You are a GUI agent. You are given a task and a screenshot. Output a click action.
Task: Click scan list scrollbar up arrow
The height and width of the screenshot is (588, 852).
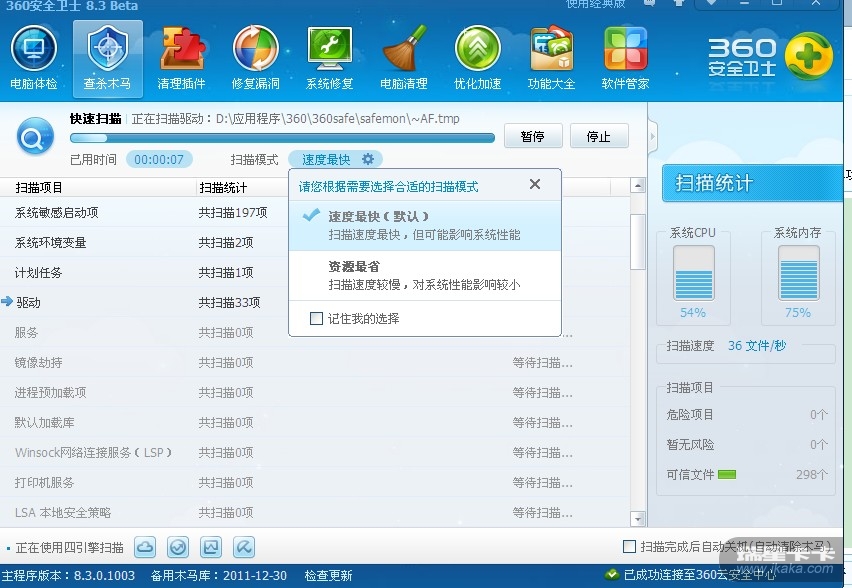pyautogui.click(x=638, y=185)
